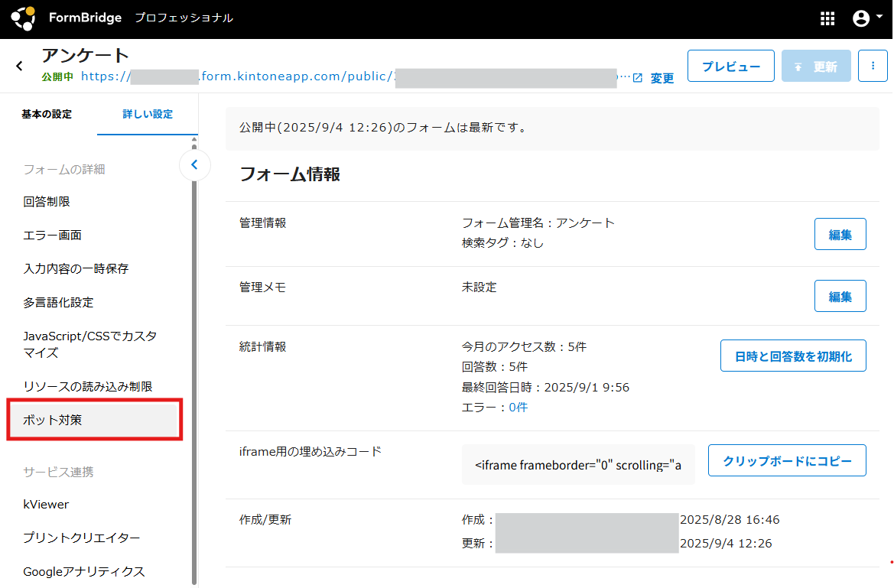Click the 変更 link next to URL
Viewport: 894px width, 588px height.
click(662, 78)
